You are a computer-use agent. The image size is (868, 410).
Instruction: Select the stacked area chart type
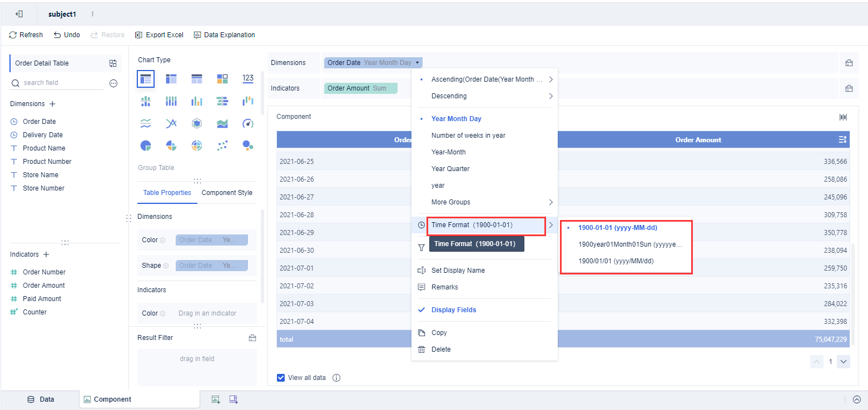(222, 123)
